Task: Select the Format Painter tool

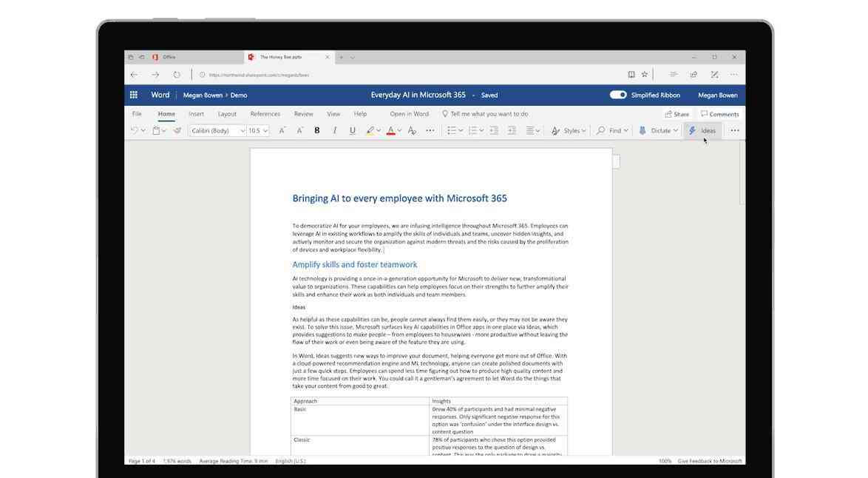Action: 177,131
